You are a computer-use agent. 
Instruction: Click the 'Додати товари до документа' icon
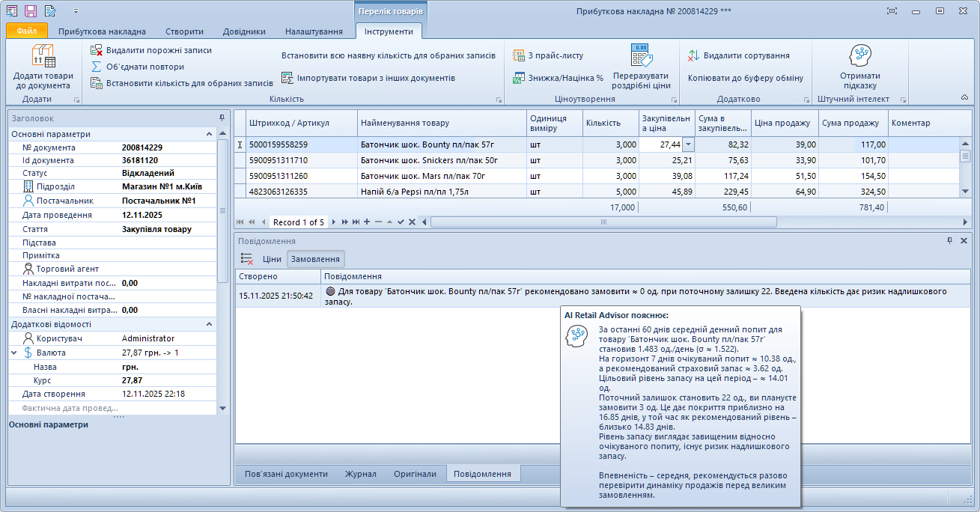point(43,56)
